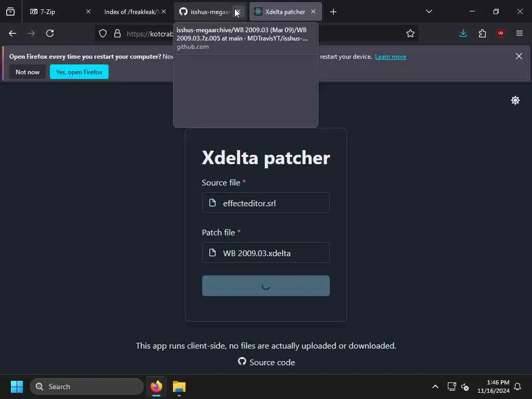
Task: Reload the current page
Action: point(50,33)
